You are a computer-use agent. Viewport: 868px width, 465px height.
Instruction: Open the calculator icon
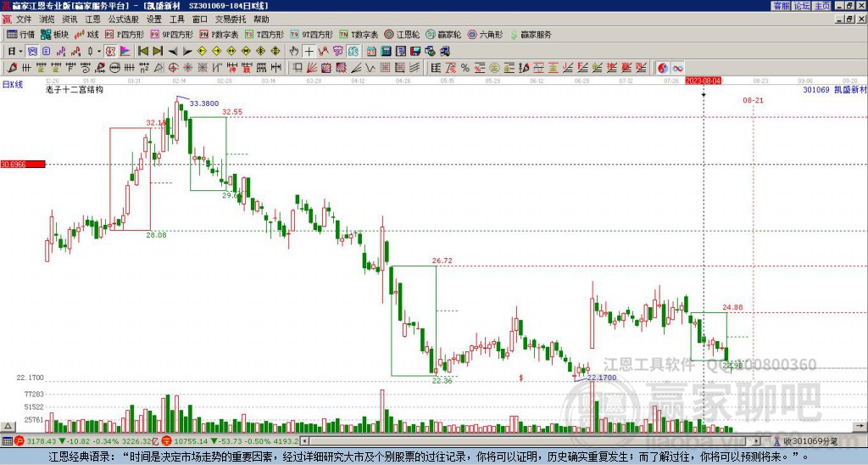386,51
